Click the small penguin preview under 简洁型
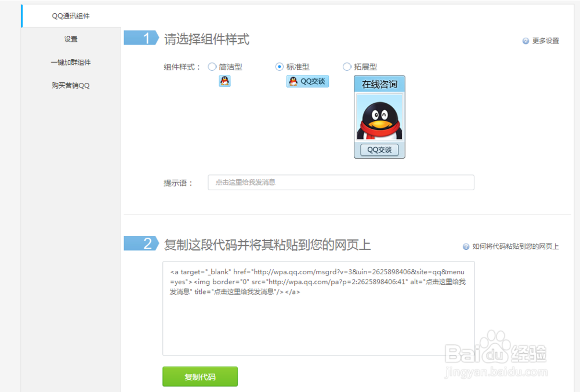580x392 pixels. (224, 81)
